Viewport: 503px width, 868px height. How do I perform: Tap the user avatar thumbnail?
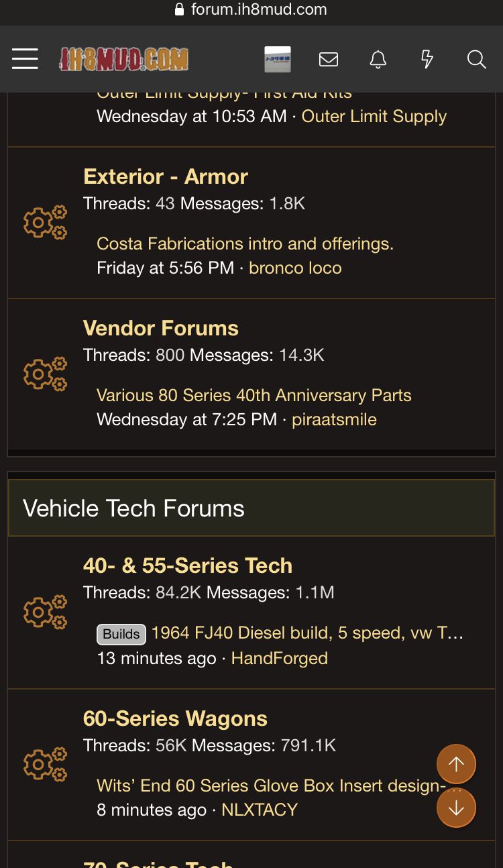[278, 59]
